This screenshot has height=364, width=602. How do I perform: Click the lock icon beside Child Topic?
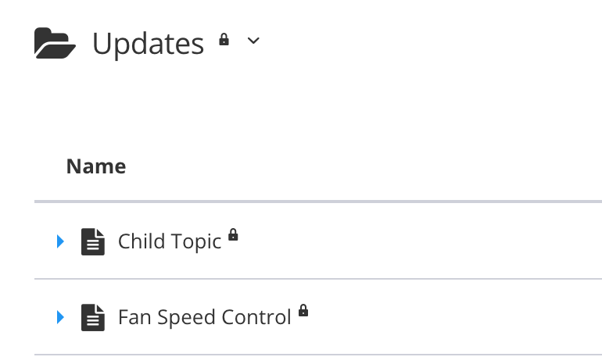click(233, 234)
